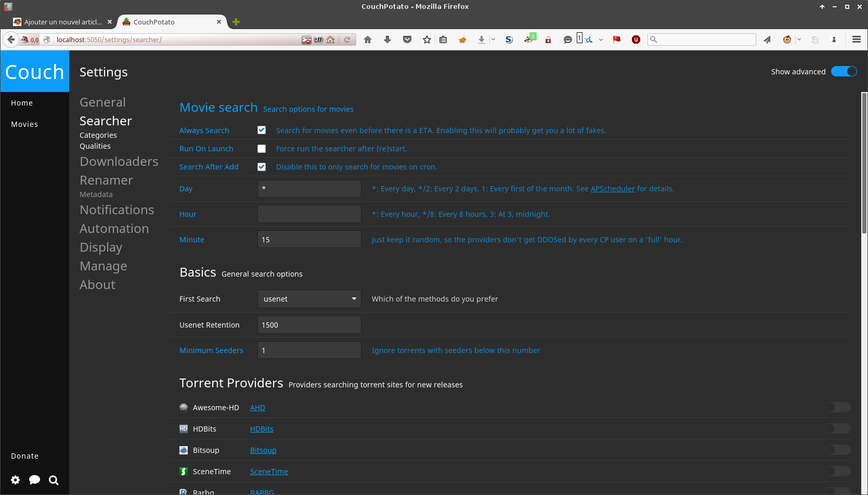This screenshot has height=495, width=868.
Task: Click the Bitsoup provider icon
Action: 184,450
